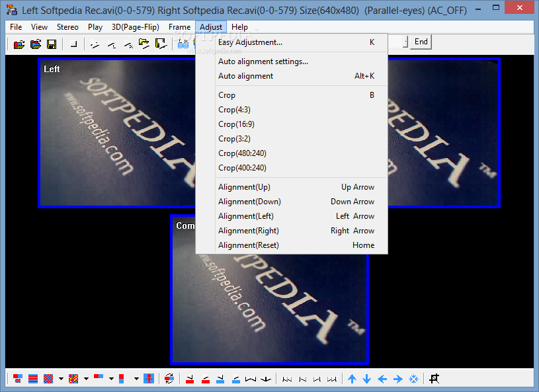Image resolution: width=539 pixels, height=392 pixels.
Task: Click the blue up arrow alignment icon
Action: tap(352, 379)
